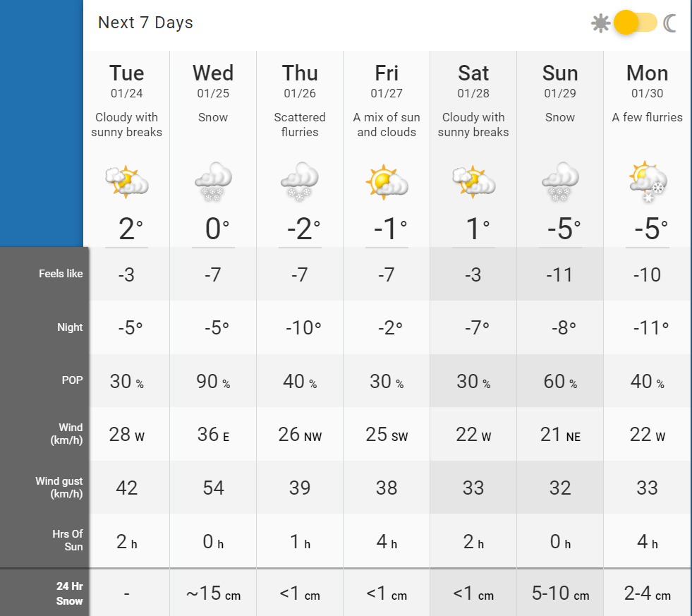Click Monday's few flurries icon

point(648,181)
